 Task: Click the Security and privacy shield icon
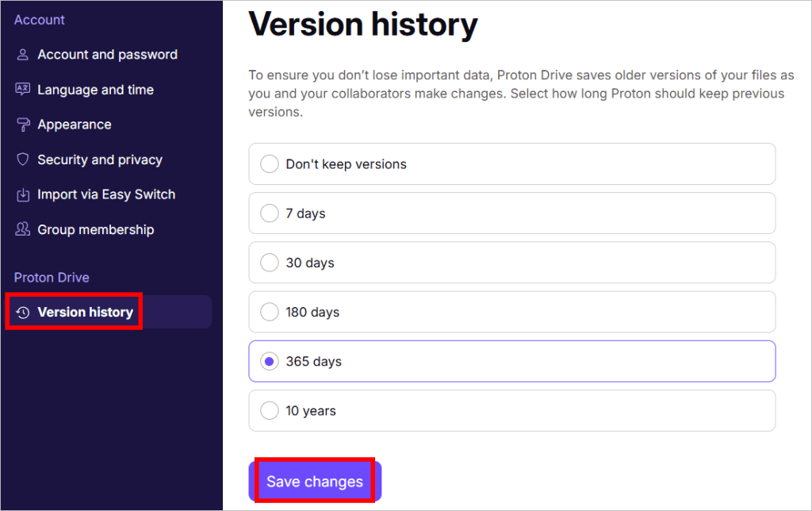point(22,159)
